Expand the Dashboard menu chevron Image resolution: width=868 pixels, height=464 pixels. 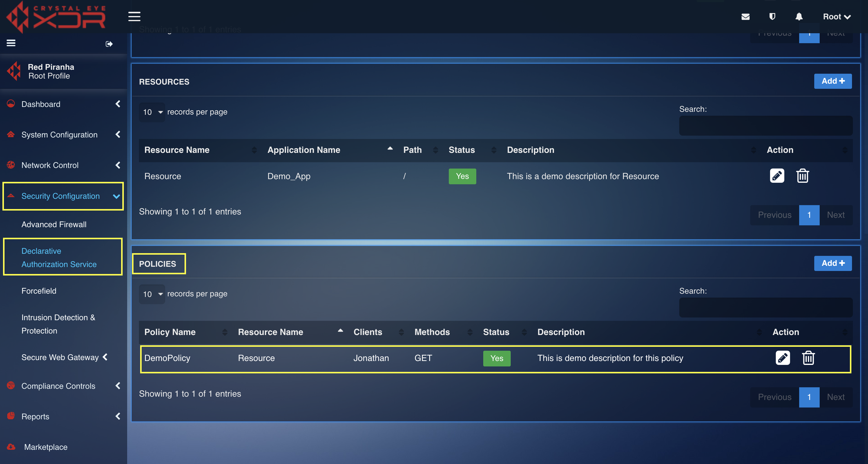click(117, 104)
